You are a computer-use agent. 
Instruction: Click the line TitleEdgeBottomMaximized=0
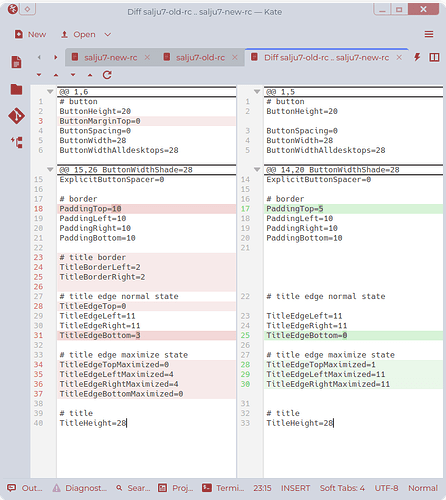147,394
